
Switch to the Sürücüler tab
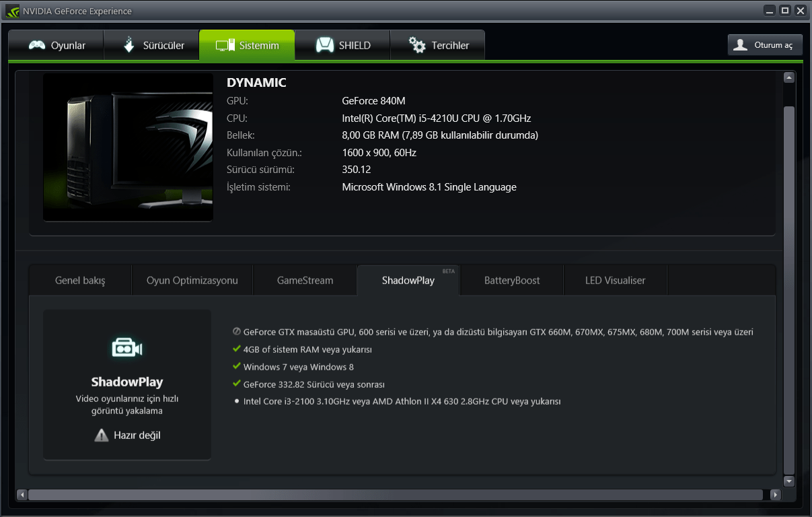coord(152,45)
